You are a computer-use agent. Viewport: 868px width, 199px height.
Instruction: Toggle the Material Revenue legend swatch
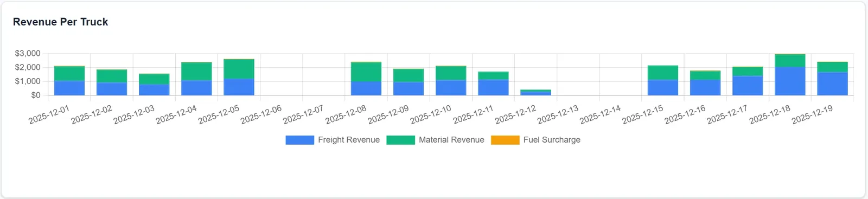[400, 140]
